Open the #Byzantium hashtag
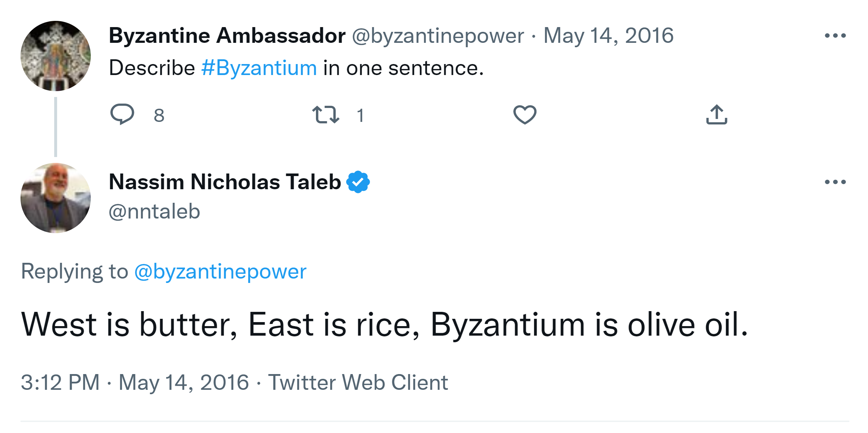 [x=259, y=68]
